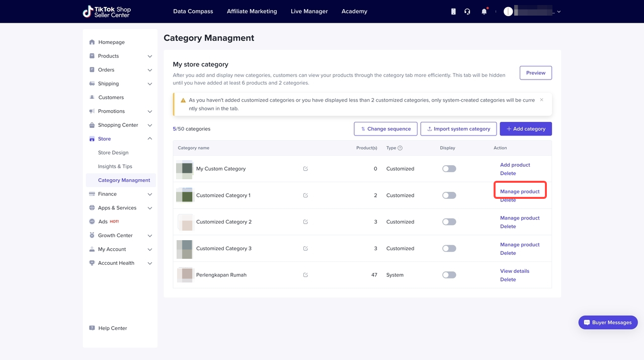Click Manage product for Customized Category 1

(520, 191)
